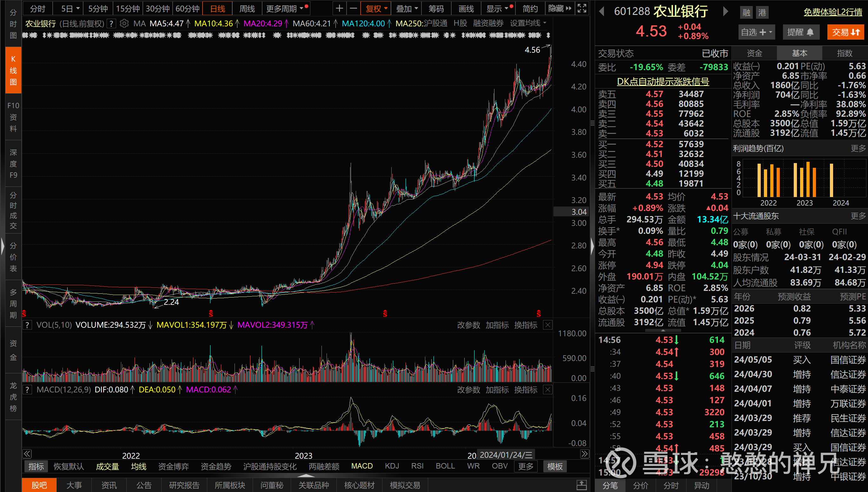Close the MACD indicator panel
Viewport: 868px width, 492px height.
pyautogui.click(x=547, y=390)
